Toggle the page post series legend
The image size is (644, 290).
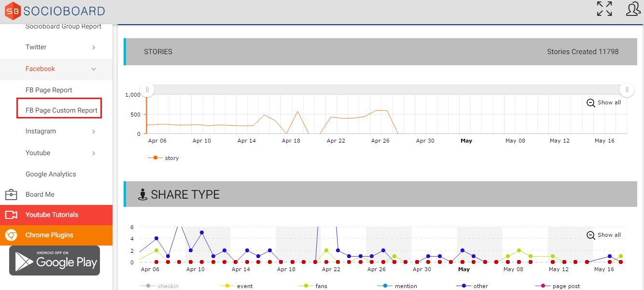(558, 286)
